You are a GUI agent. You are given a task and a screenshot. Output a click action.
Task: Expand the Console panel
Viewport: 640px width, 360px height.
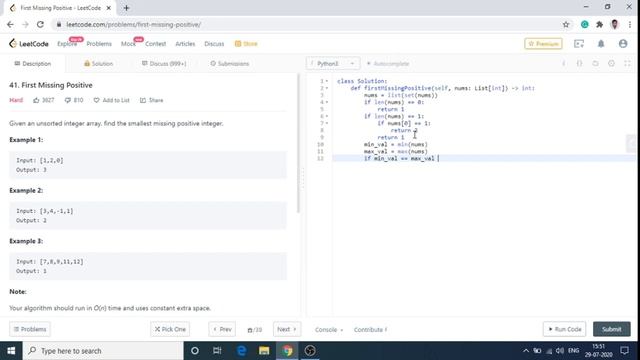point(329,330)
